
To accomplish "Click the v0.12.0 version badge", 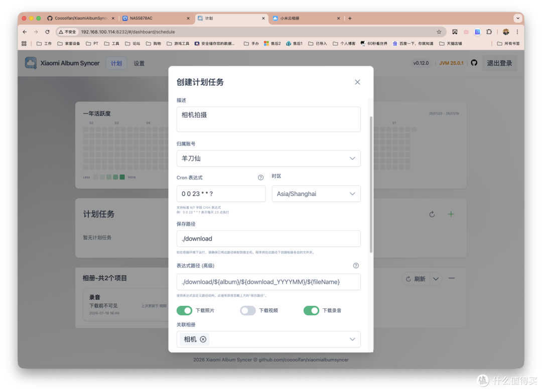I will click(421, 63).
